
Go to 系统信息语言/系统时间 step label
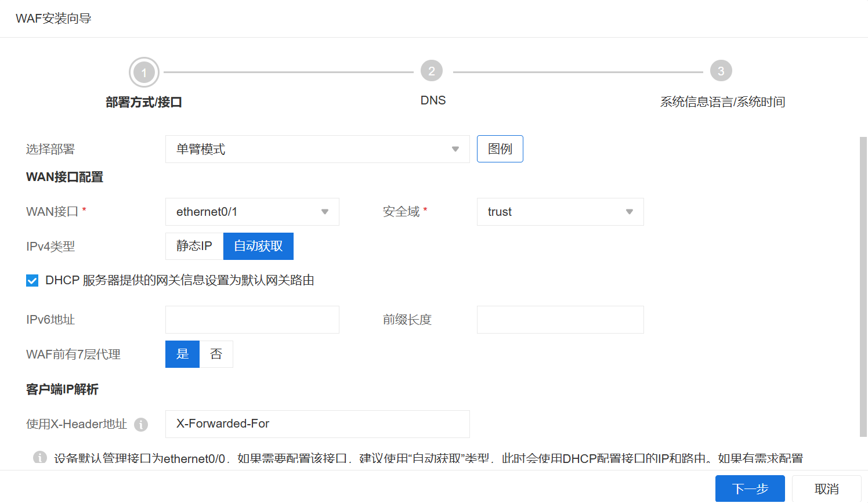[x=722, y=102]
